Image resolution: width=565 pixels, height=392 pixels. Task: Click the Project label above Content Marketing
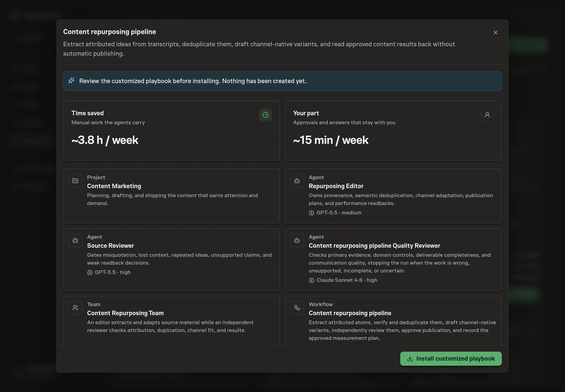click(96, 177)
